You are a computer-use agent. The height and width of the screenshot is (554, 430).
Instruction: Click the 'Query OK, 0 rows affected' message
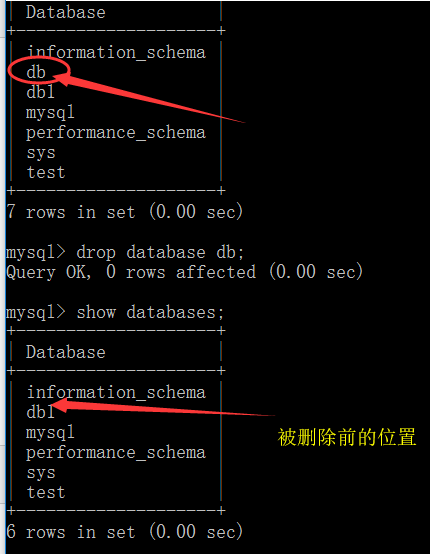(x=185, y=272)
